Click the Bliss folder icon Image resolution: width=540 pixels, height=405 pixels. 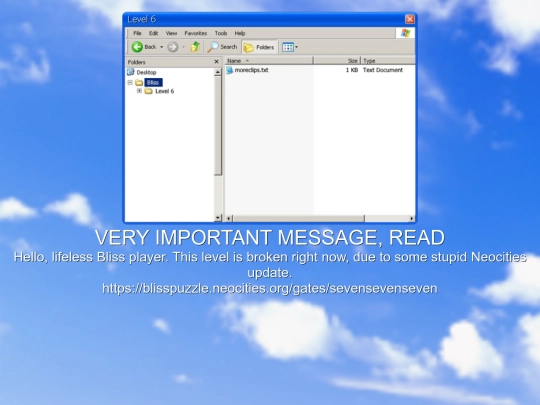coord(139,82)
